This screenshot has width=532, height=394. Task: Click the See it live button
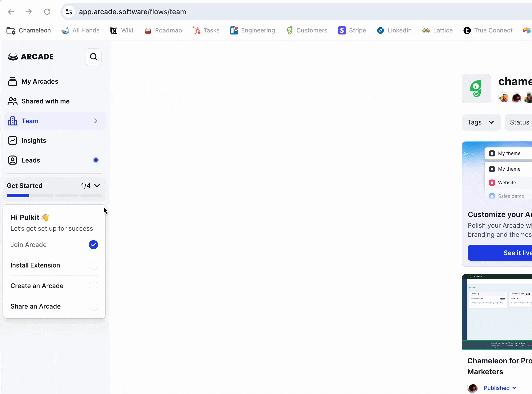click(500, 253)
